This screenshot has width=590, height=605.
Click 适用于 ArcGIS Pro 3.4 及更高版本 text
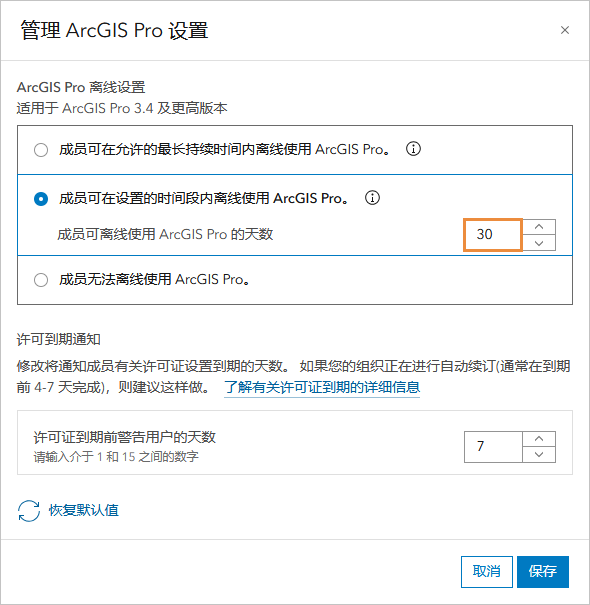coord(122,108)
